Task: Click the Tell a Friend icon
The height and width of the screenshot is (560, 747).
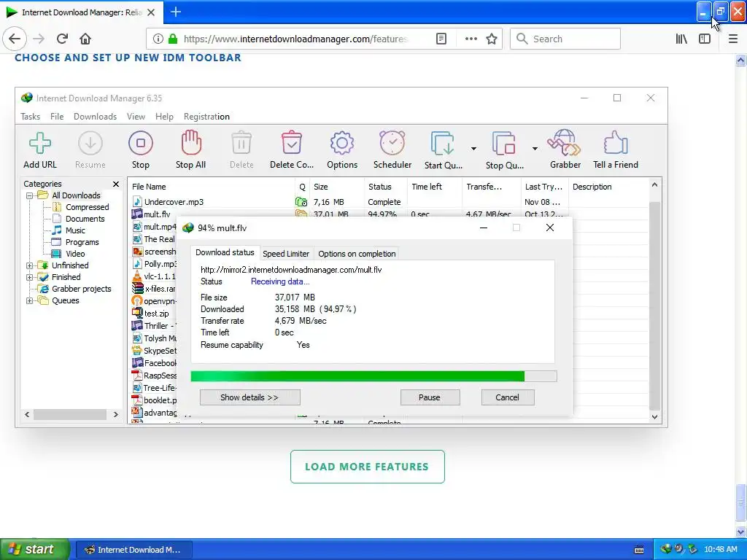Action: (x=616, y=143)
